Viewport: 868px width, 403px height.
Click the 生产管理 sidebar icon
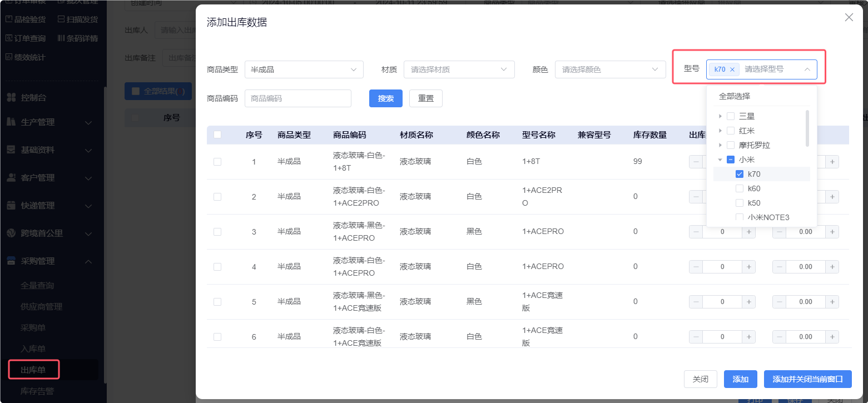click(x=11, y=122)
